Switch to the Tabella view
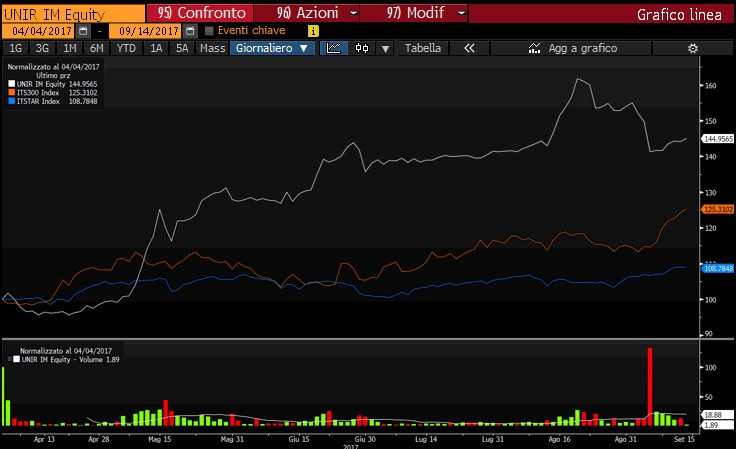 423,48
